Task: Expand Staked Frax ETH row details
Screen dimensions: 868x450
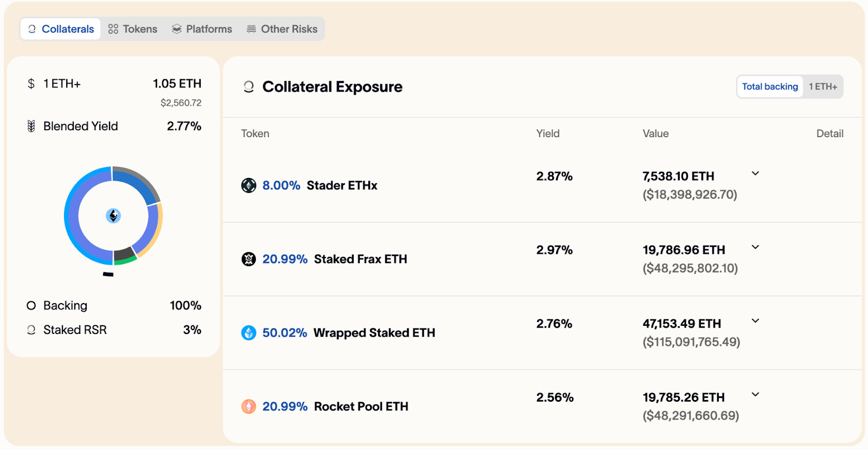Action: click(755, 247)
